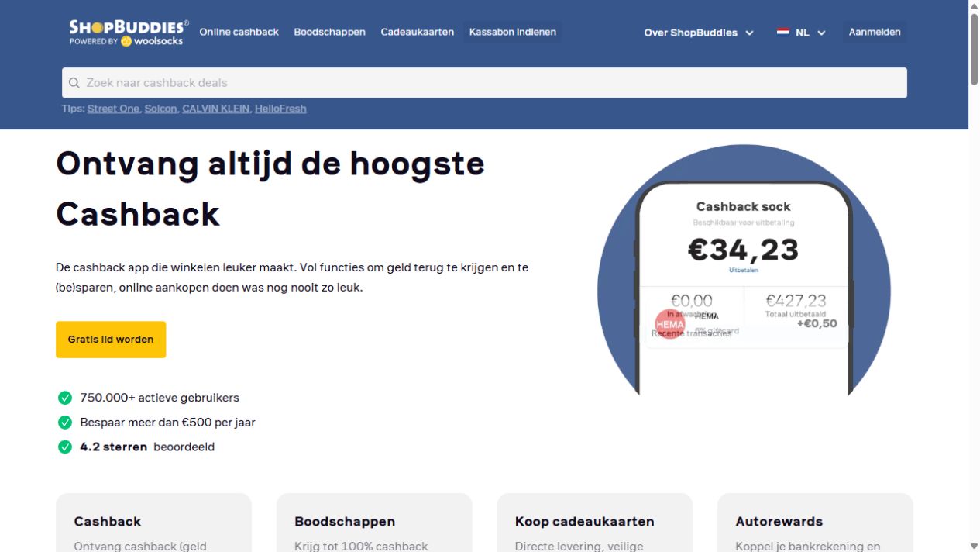
Task: Click Gratis lid worden button
Action: (x=111, y=340)
